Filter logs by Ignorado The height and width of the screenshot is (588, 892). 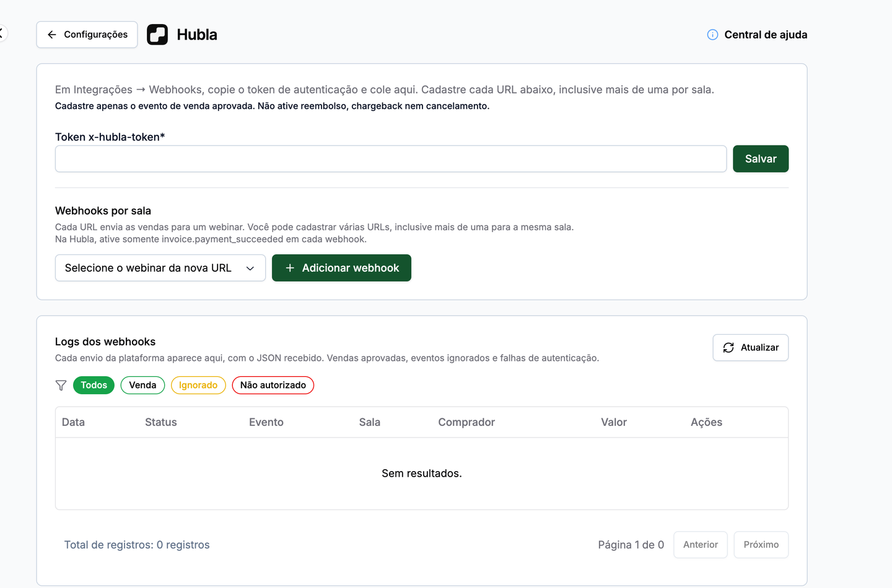[x=198, y=385]
